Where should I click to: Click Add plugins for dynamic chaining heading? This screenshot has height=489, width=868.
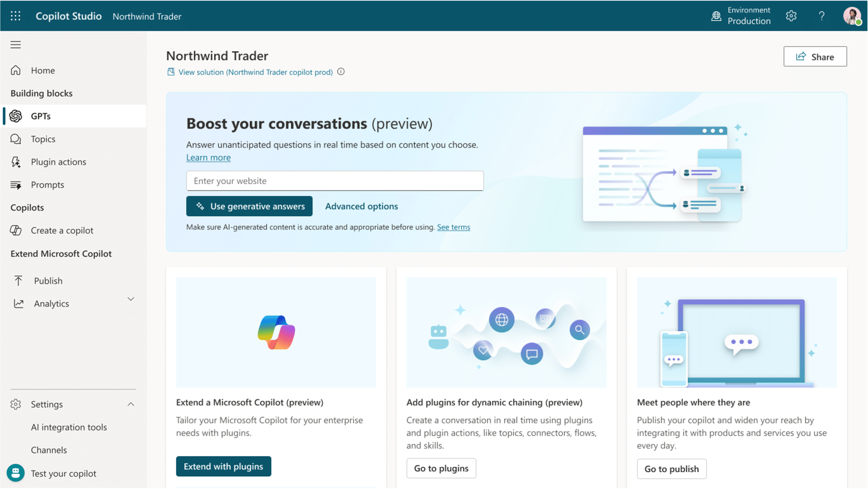coord(494,402)
